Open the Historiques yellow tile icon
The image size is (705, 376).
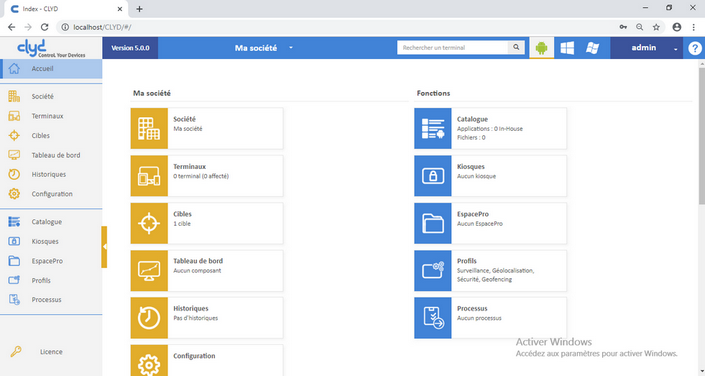pyautogui.click(x=149, y=318)
